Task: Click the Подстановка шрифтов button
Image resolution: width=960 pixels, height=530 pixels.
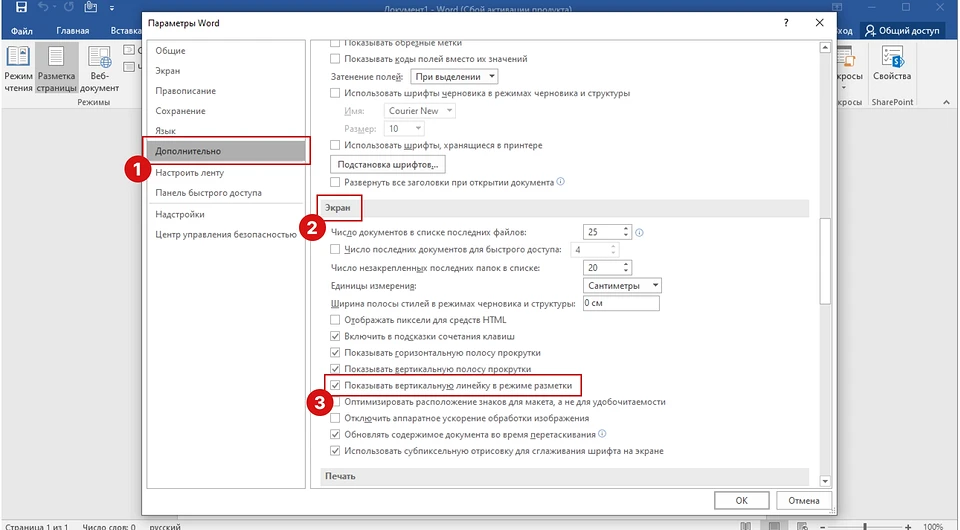Action: tap(387, 164)
